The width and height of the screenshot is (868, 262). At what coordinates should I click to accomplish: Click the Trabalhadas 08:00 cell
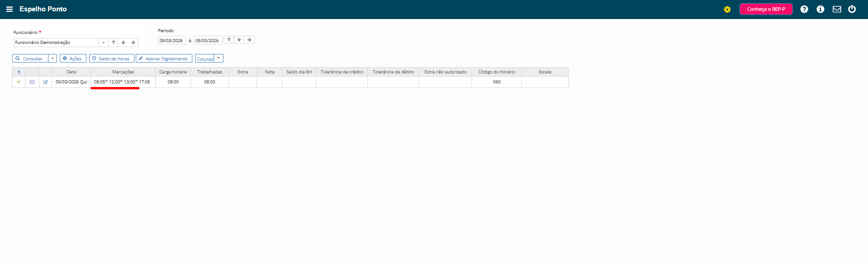tap(210, 82)
